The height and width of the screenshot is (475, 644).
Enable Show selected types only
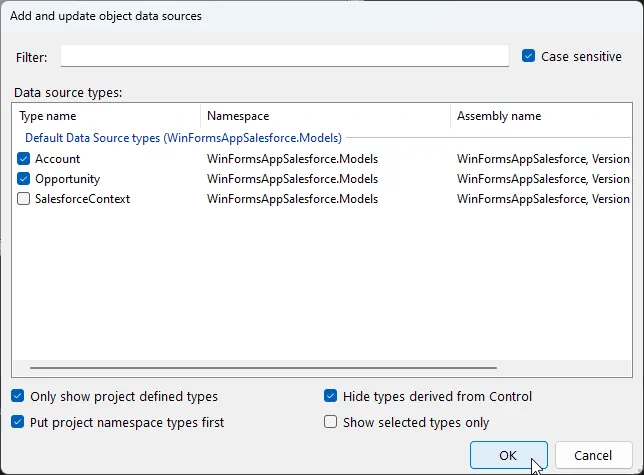tap(330, 422)
